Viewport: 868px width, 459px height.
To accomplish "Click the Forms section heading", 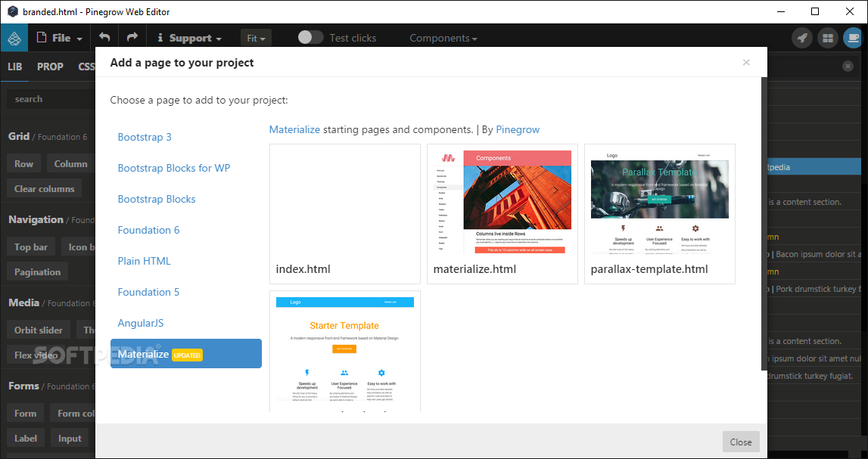I will tap(23, 386).
